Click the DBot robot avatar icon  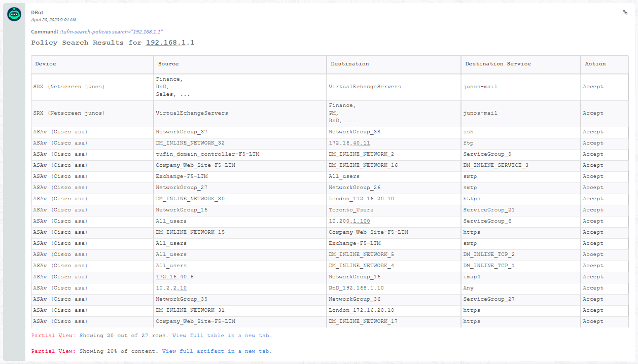(x=14, y=15)
